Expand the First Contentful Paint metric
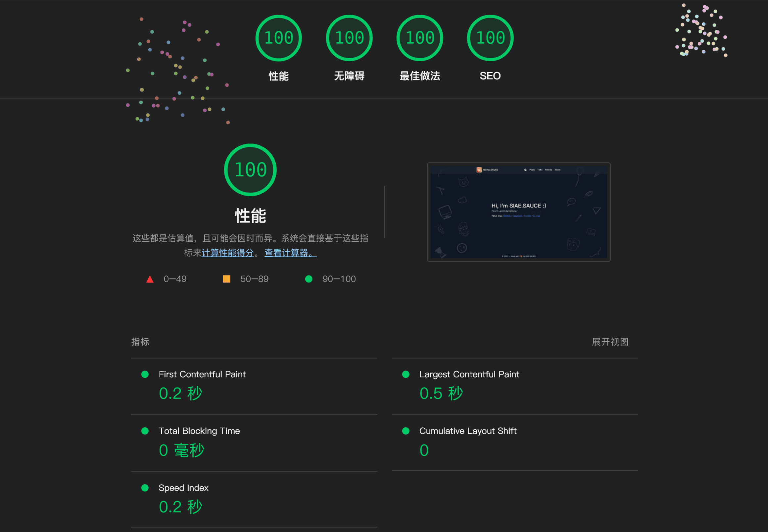This screenshot has height=532, width=768. pyautogui.click(x=254, y=386)
